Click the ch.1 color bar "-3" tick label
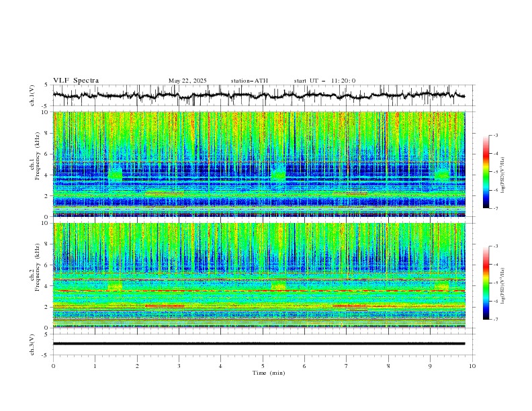Image resolution: width=532 pixels, height=411 pixels. tap(496, 135)
